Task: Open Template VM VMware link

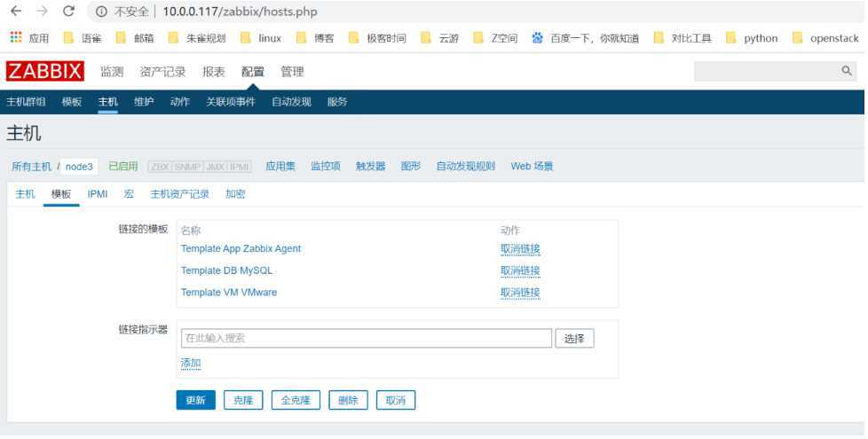Action: pos(229,293)
